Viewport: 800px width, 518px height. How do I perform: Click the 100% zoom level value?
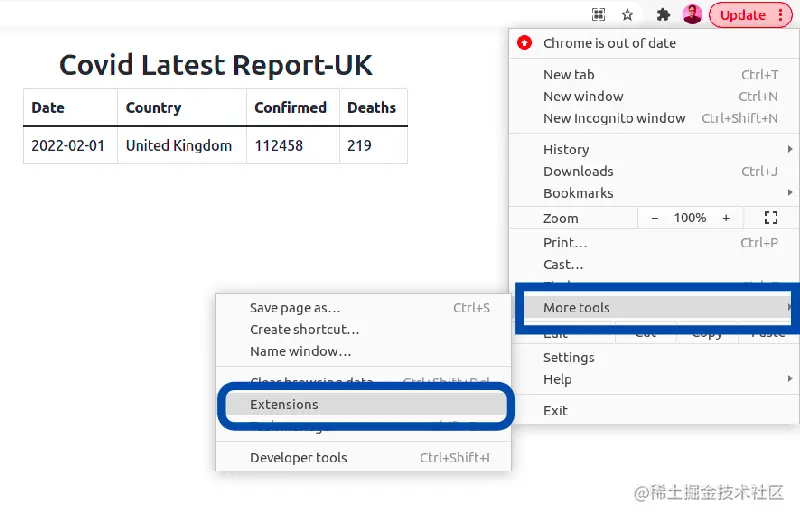(x=690, y=218)
